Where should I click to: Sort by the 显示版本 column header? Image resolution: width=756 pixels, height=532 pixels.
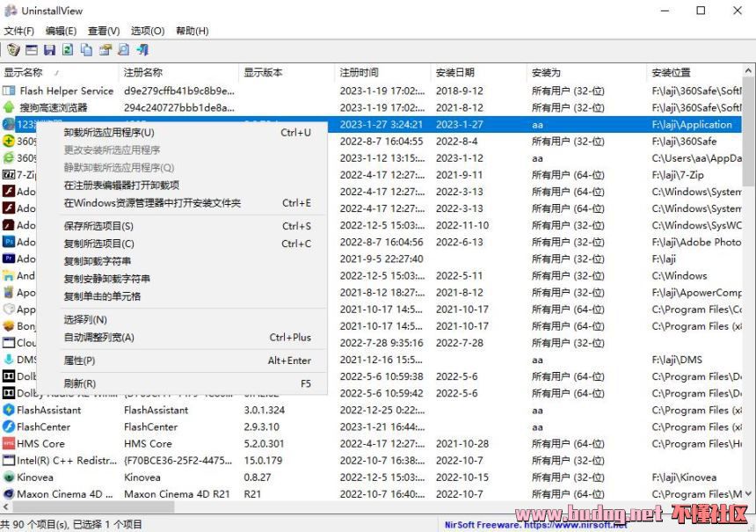tap(287, 73)
